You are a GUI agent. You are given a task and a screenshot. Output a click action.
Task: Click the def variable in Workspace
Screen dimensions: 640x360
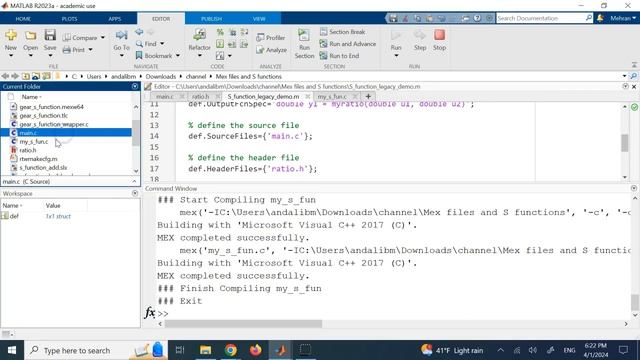click(x=14, y=216)
